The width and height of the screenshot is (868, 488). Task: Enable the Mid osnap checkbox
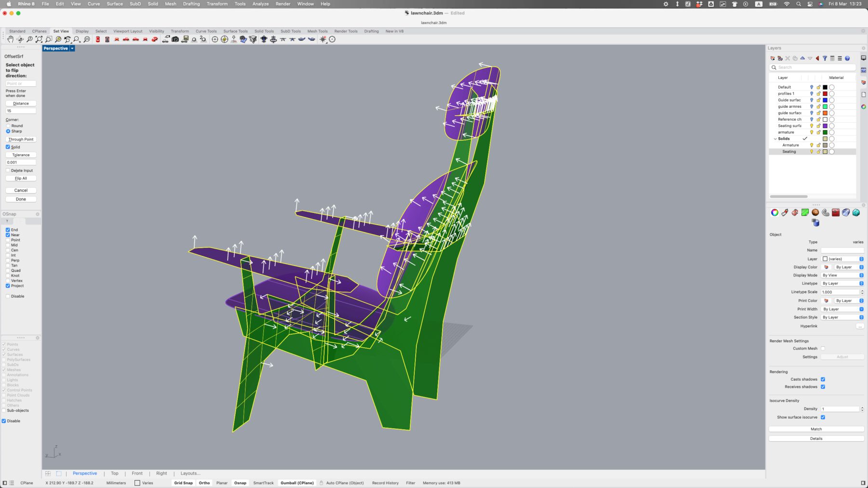click(x=8, y=245)
